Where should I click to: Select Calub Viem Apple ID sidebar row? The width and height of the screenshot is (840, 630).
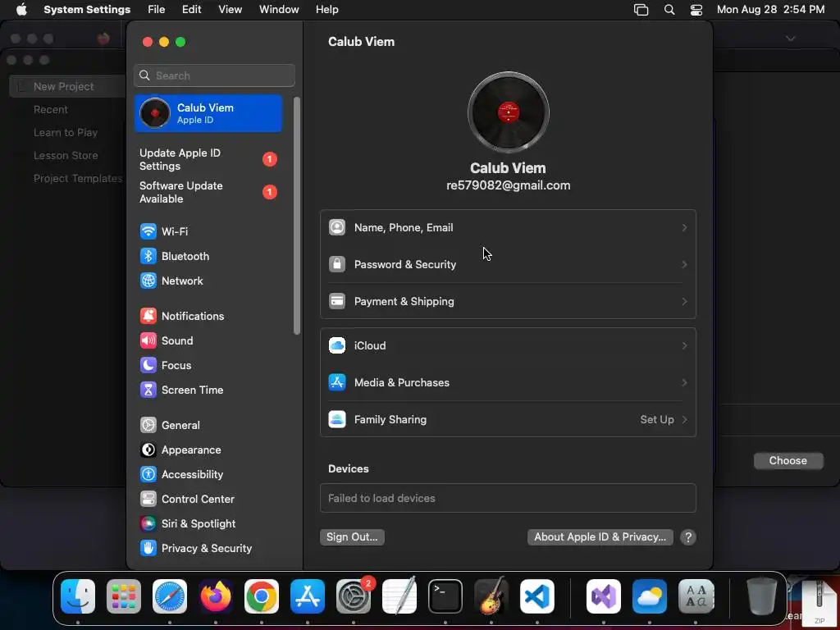point(208,113)
